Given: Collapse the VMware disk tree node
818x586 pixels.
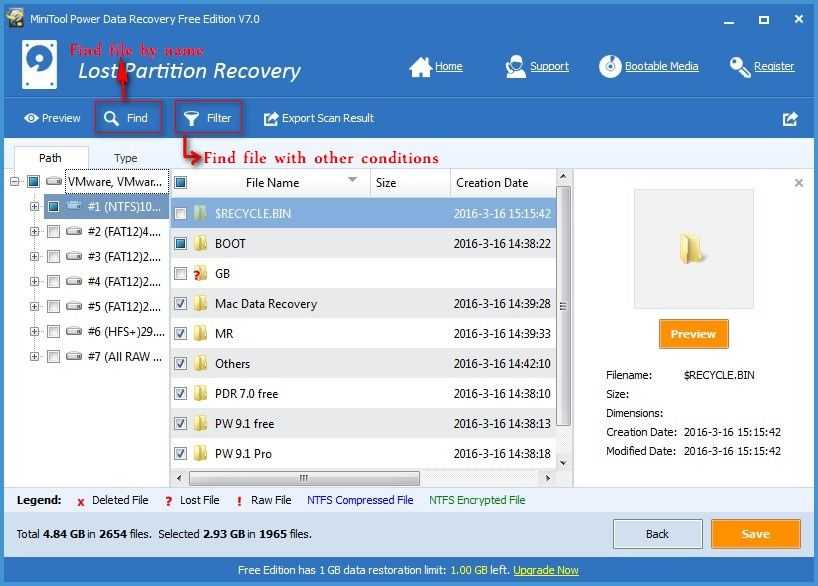Looking at the screenshot, I should click(15, 182).
